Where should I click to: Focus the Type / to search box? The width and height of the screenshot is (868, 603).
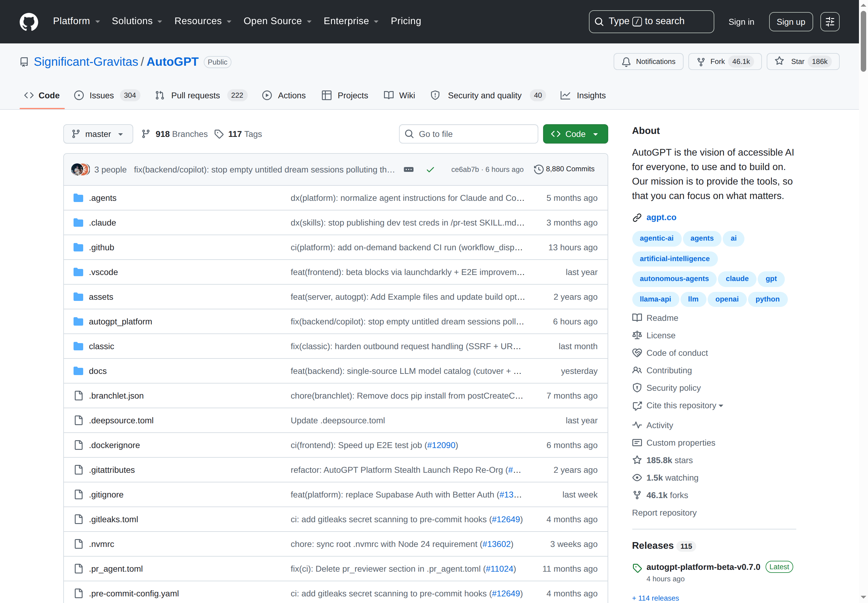tap(651, 21)
